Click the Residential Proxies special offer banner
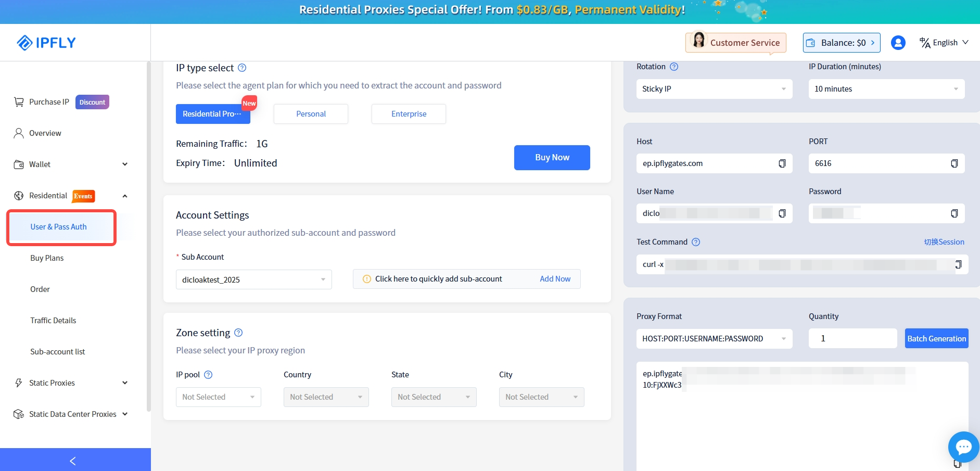The width and height of the screenshot is (980, 471). (x=490, y=11)
